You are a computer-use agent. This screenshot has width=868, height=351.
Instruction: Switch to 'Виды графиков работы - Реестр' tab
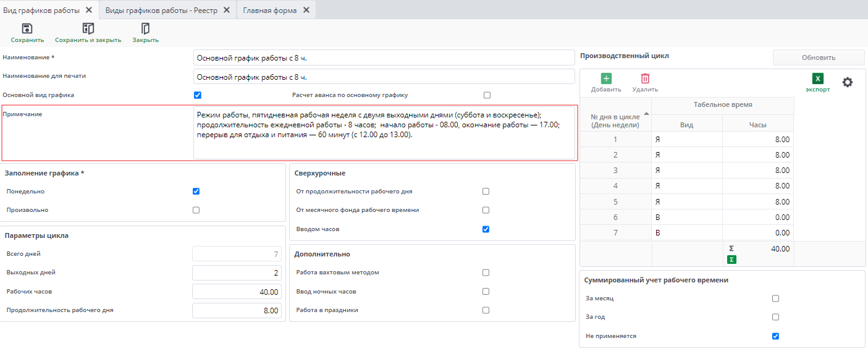tap(161, 11)
